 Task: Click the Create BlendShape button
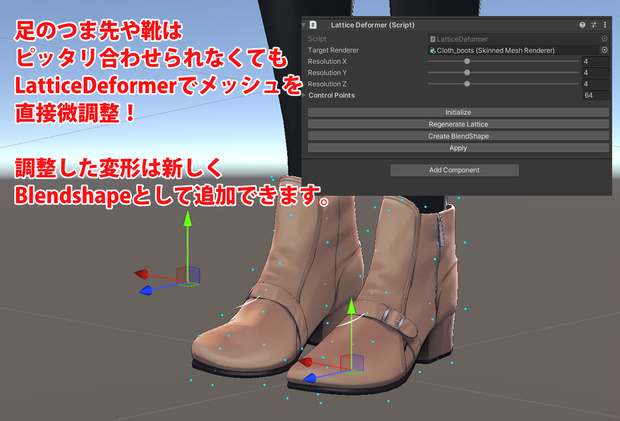click(x=458, y=136)
